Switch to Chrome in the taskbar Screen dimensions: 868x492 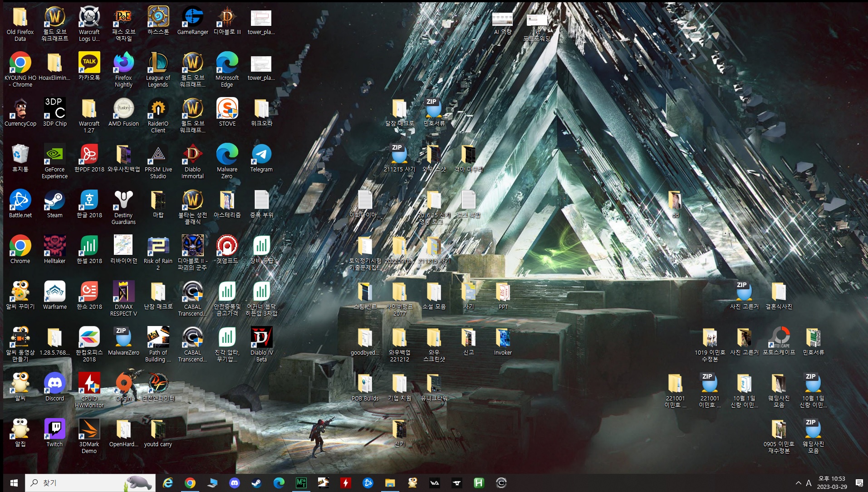[190, 483]
